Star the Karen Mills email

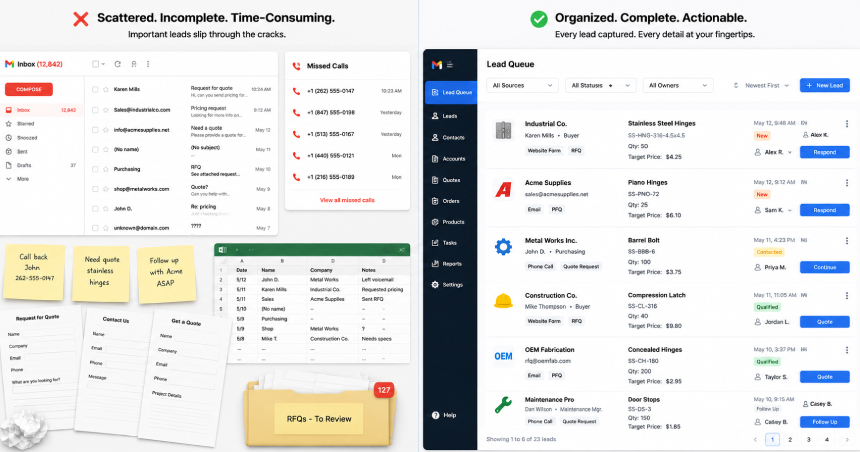pyautogui.click(x=106, y=89)
